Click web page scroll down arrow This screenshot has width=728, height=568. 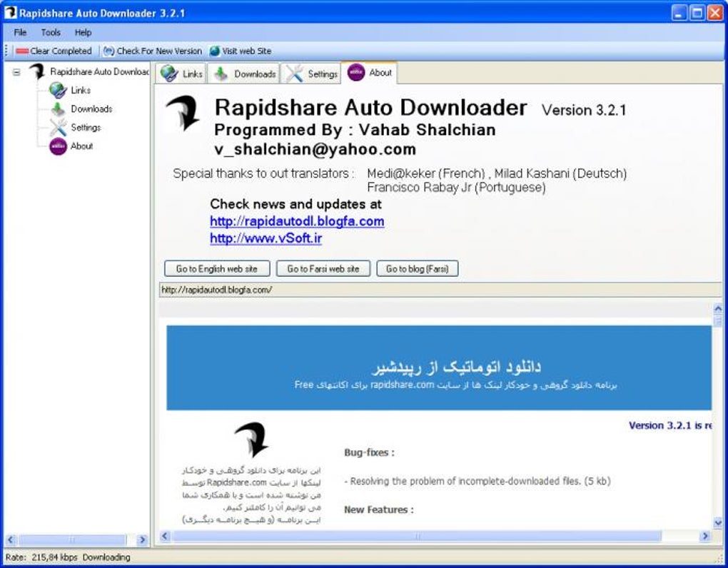(x=718, y=523)
